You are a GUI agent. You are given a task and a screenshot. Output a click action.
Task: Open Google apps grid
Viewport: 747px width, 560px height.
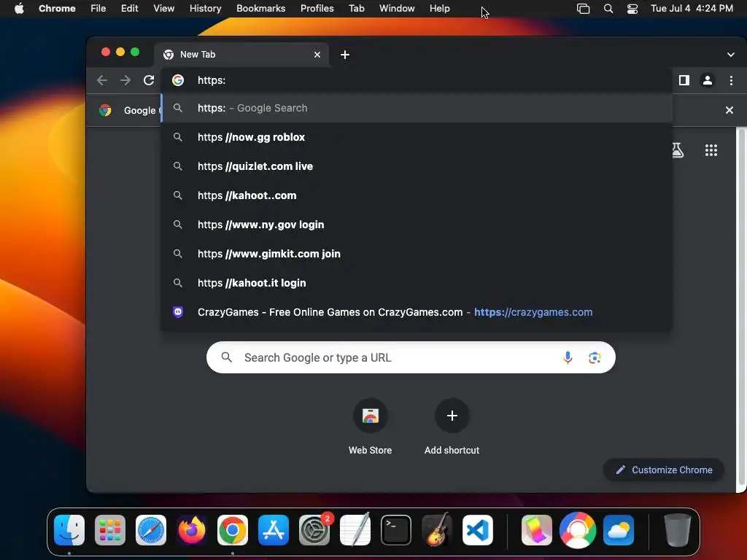pos(711,150)
